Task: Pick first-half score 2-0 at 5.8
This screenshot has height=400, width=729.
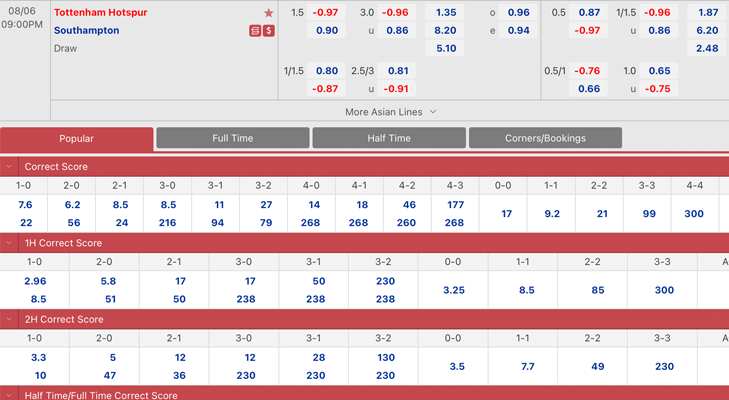Action: (108, 281)
